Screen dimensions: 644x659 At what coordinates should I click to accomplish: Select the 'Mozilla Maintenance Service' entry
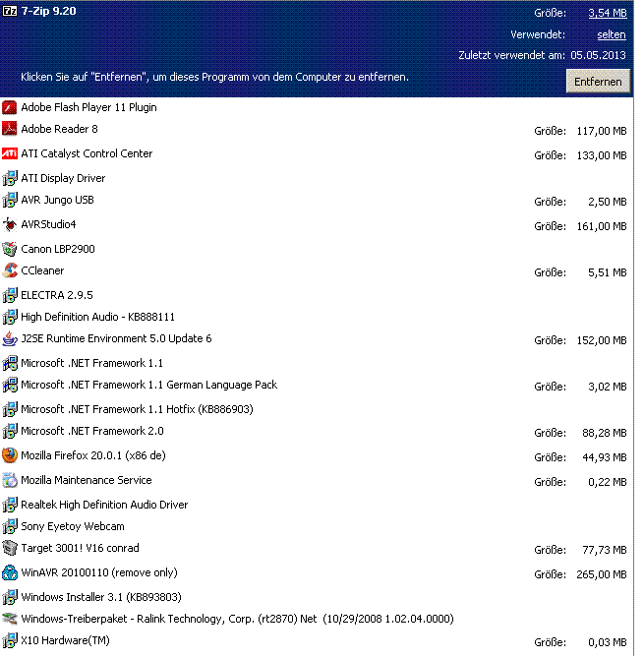[87, 480]
